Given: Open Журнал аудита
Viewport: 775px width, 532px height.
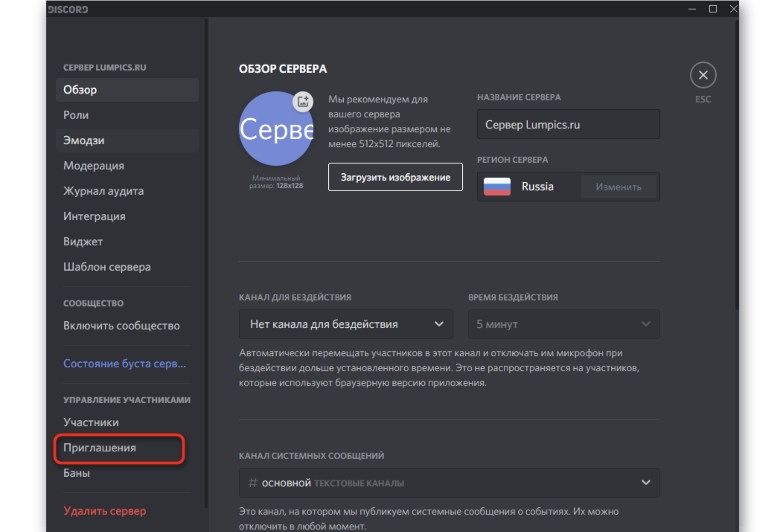Looking at the screenshot, I should point(104,191).
